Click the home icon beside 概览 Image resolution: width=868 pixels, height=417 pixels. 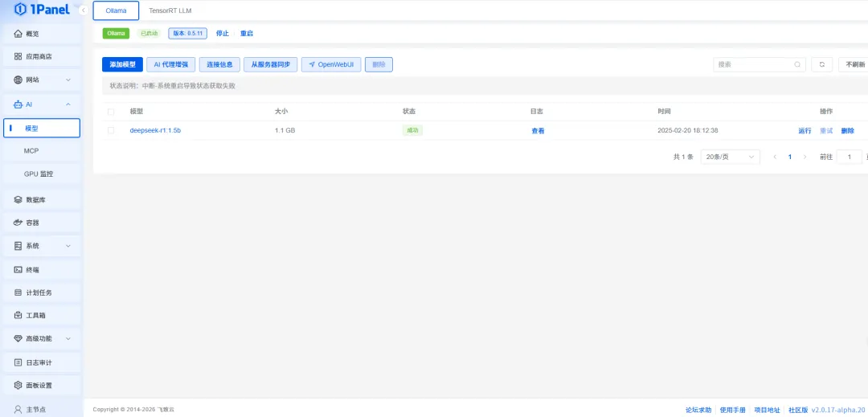18,34
